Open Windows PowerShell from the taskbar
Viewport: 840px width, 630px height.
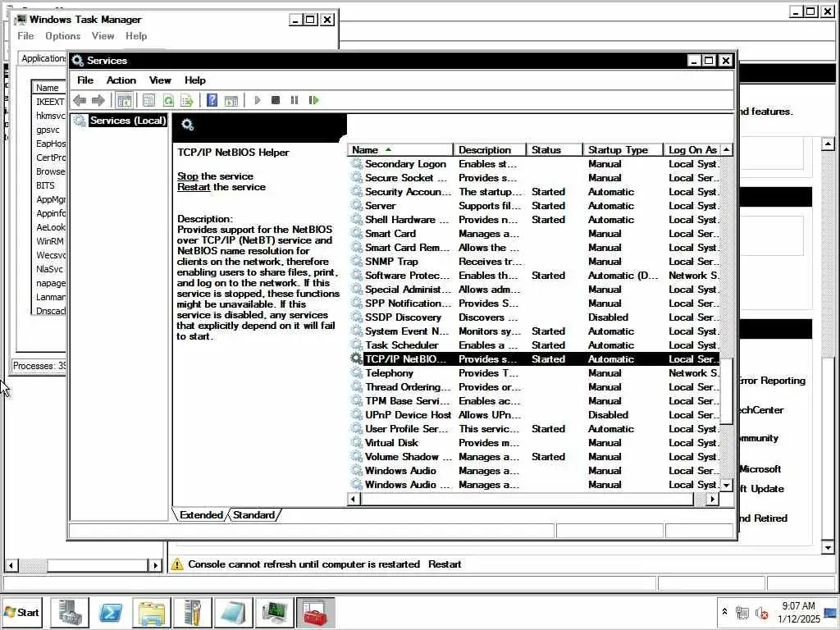111,612
